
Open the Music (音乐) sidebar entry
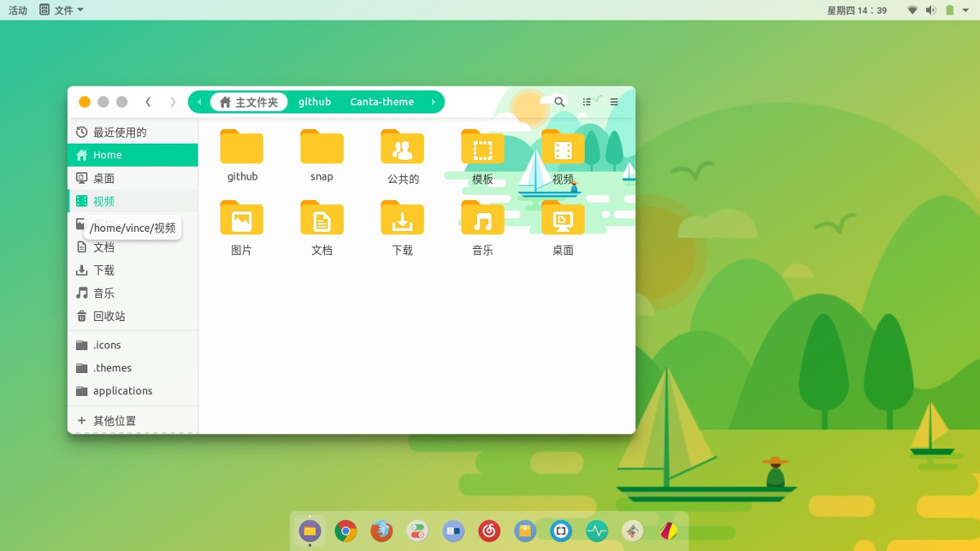click(x=132, y=293)
